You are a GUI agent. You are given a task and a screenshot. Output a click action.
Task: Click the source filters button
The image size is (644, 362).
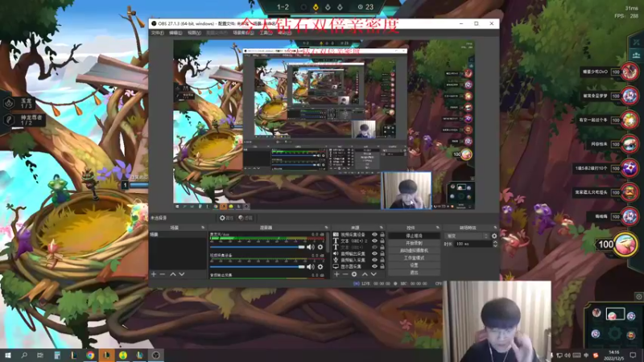[246, 218]
